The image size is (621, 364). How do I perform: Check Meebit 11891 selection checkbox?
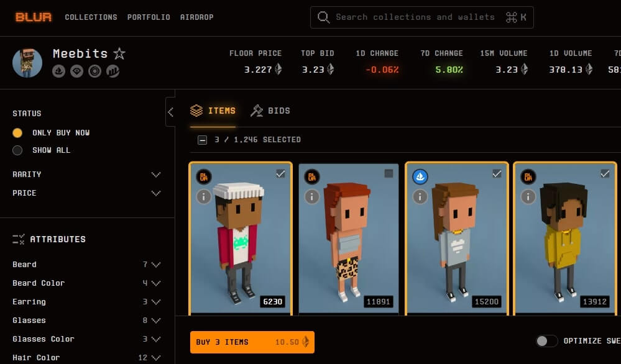[x=389, y=173]
